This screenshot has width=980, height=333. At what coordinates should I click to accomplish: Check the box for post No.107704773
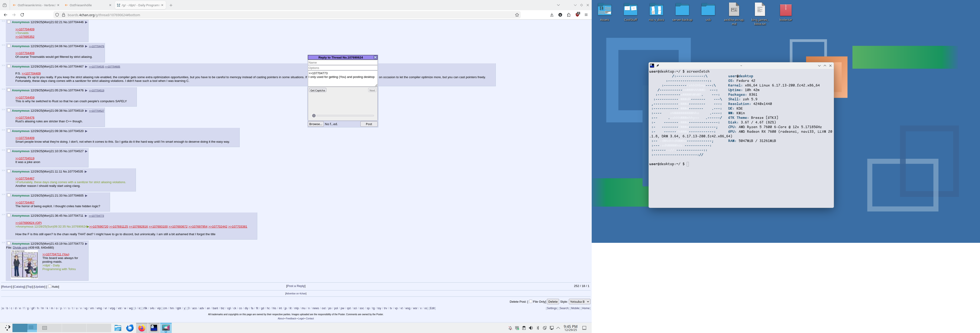(9, 243)
